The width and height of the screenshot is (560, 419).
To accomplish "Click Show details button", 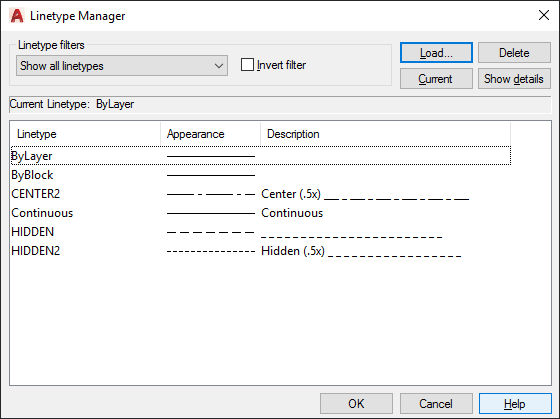I will click(514, 79).
